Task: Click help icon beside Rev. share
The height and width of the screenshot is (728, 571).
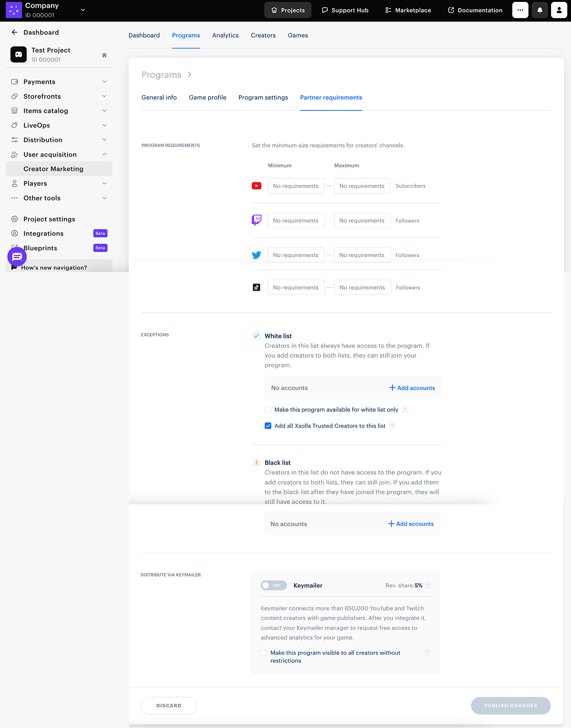Action: pos(427,585)
